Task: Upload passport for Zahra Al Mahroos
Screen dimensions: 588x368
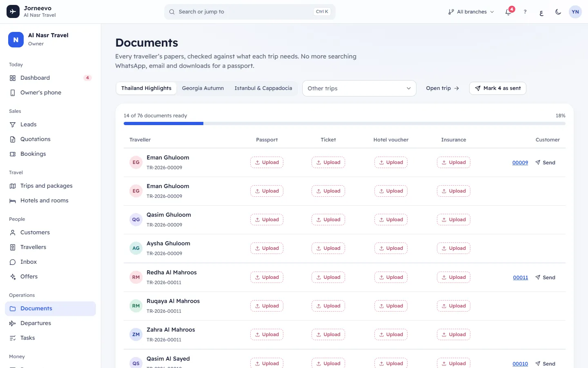Action: click(267, 334)
